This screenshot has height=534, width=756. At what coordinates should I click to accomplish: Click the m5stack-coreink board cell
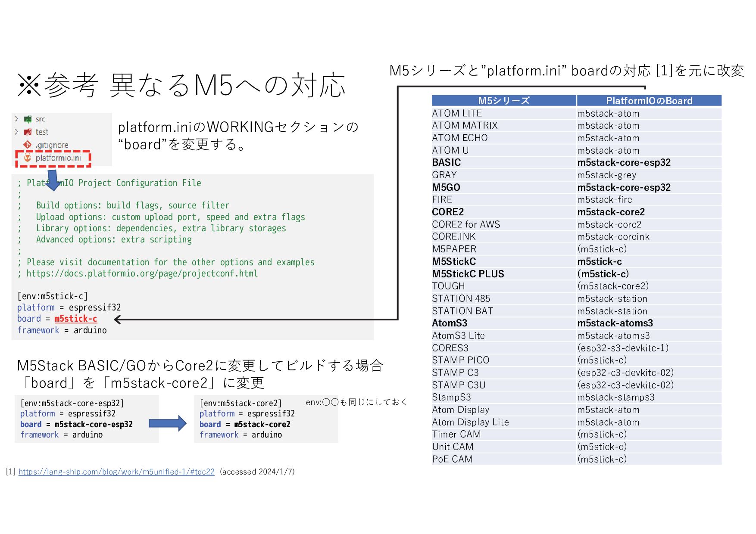click(649, 236)
